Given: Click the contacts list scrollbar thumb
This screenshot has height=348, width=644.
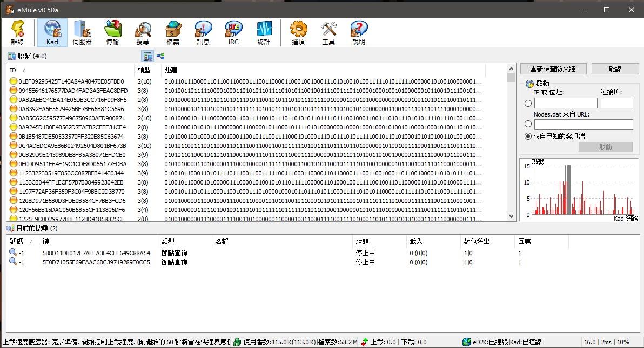Looking at the screenshot, I should 511,78.
